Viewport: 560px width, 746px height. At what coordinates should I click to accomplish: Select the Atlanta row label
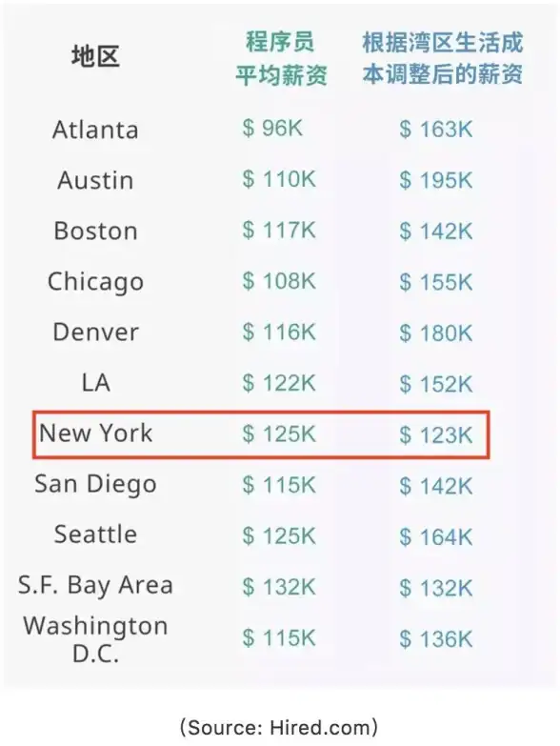(95, 130)
